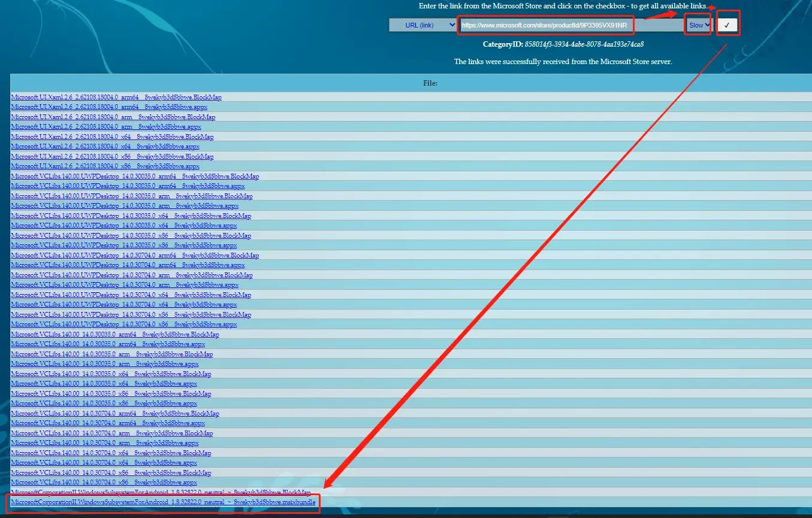
Task: Download Microsoft.UI.Xaml.2.6 x86 appx file
Action: click(105, 166)
